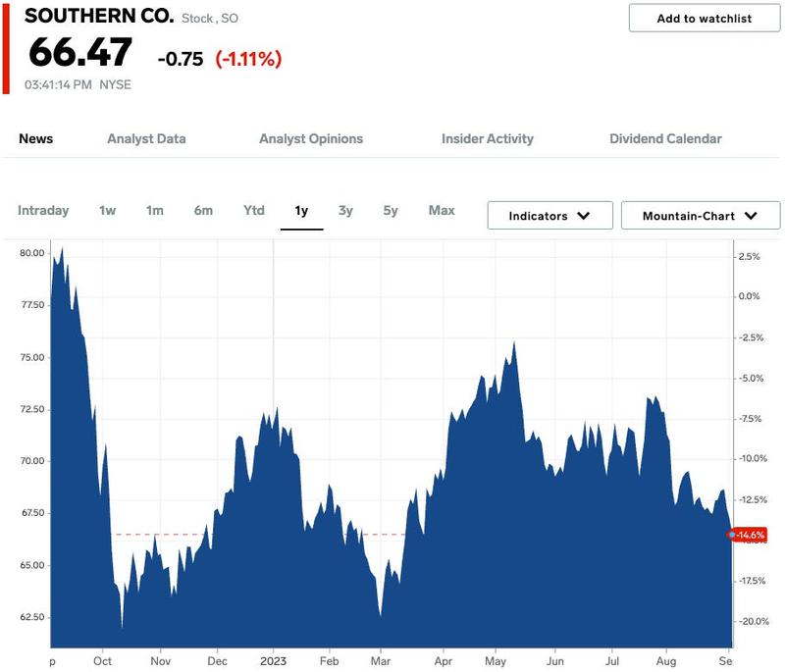Click the 70.00 price axis label
The width and height of the screenshot is (785, 672).
coord(32,460)
